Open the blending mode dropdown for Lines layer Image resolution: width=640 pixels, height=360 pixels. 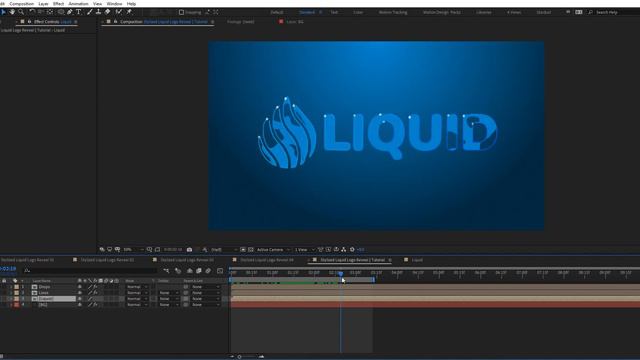137,293
